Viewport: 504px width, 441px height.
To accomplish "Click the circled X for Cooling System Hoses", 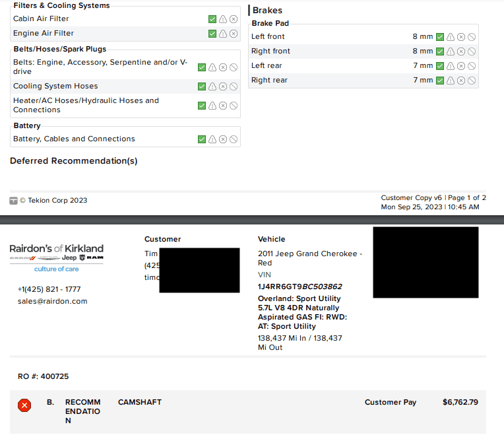I will coord(223,86).
